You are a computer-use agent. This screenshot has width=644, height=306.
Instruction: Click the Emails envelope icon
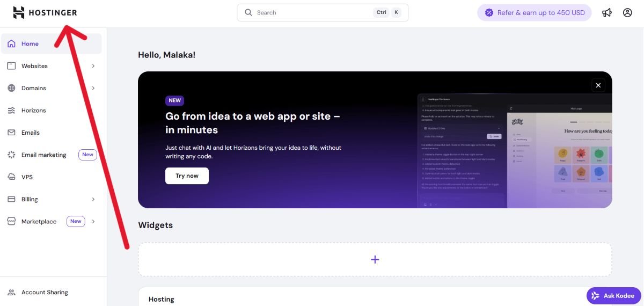click(x=11, y=133)
